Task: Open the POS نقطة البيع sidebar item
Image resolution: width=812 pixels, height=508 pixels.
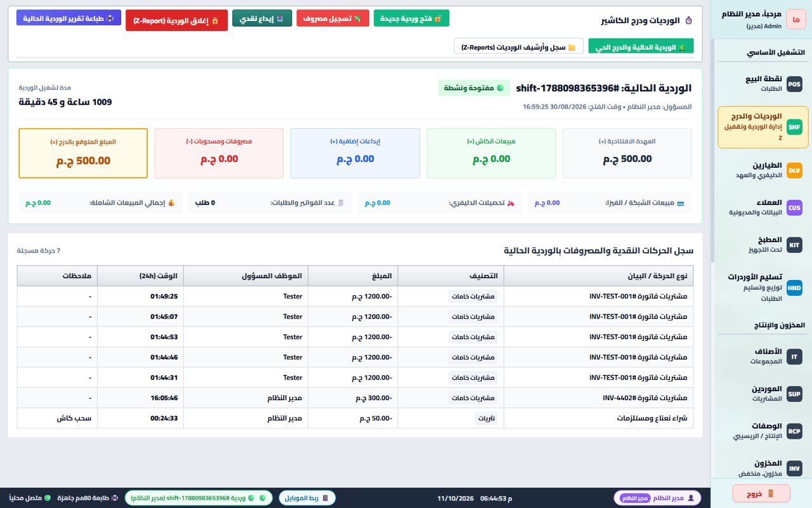Action: point(763,84)
